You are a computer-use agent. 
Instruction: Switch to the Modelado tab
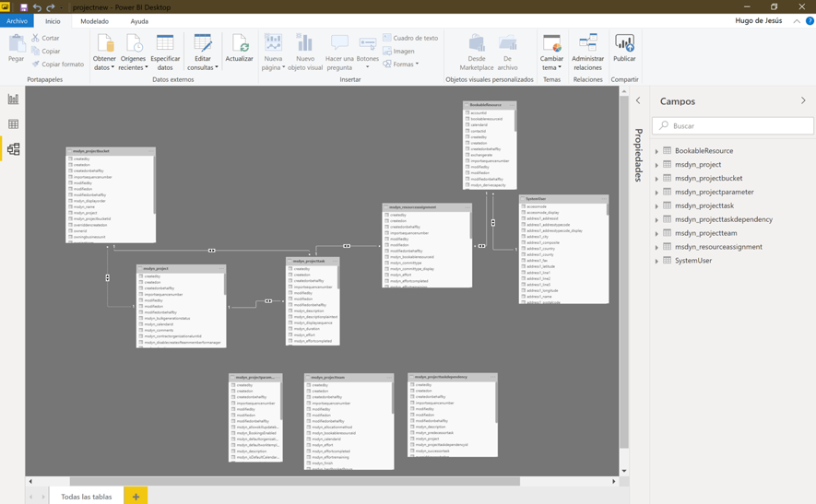pos(95,21)
